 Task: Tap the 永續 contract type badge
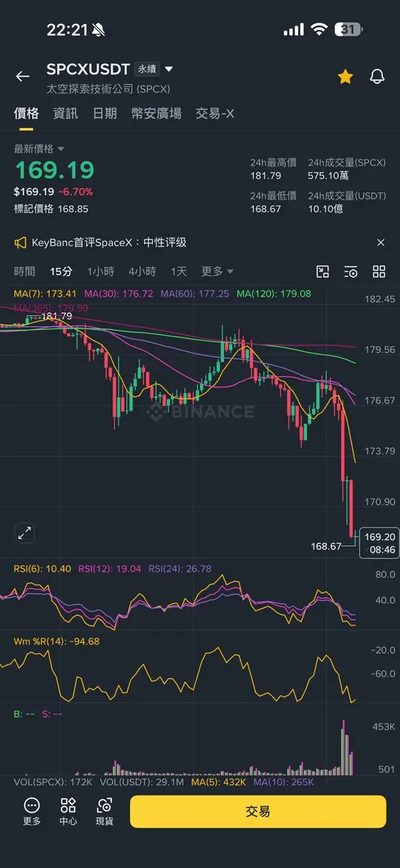tap(147, 69)
